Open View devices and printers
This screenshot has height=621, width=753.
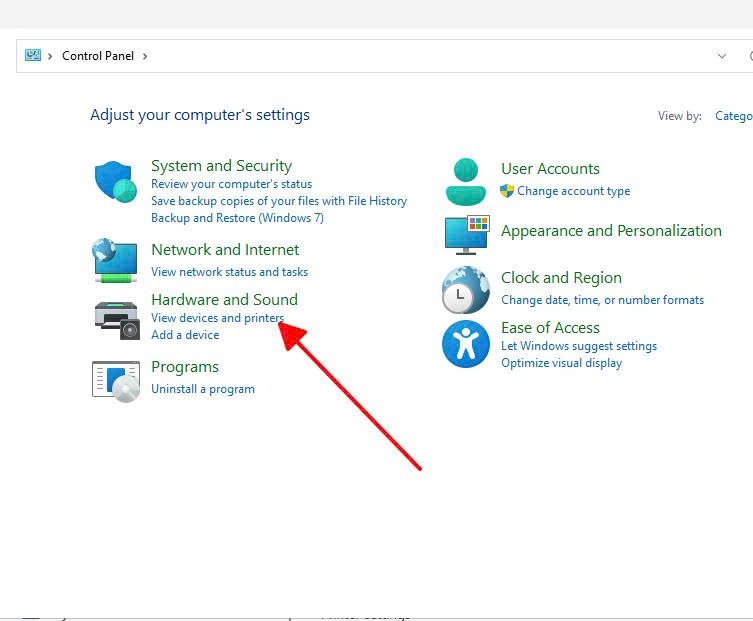tap(218, 318)
